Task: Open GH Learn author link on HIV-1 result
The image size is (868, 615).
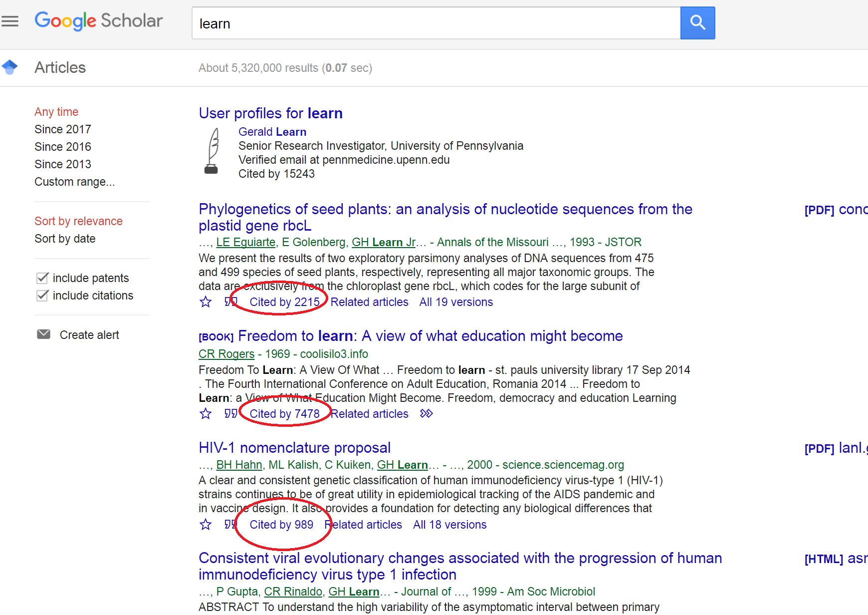Action: coord(402,465)
